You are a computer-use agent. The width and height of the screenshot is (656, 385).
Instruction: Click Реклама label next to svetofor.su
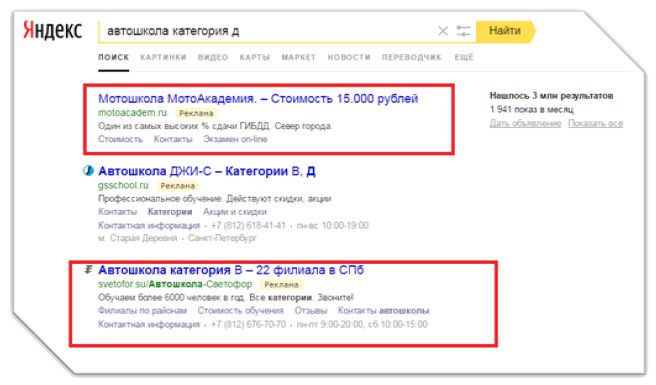(282, 285)
